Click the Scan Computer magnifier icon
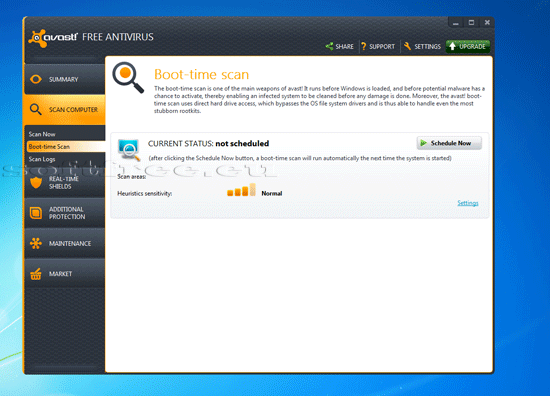Image resolution: width=550 pixels, height=396 pixels. point(35,109)
